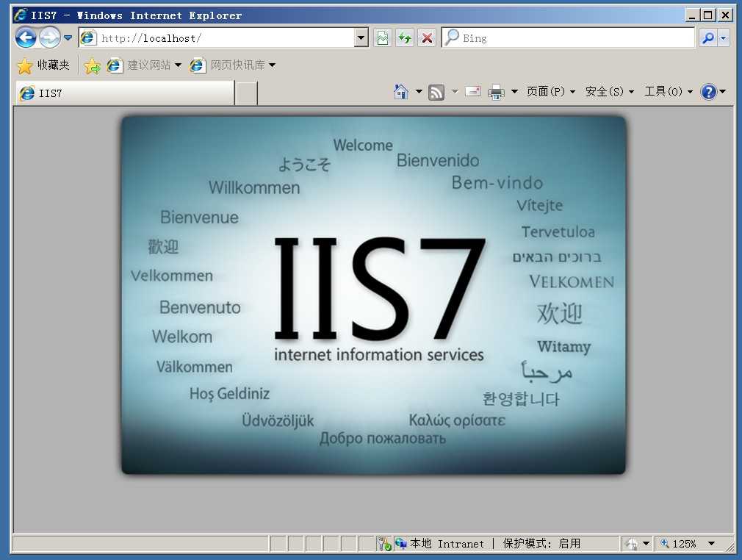
Task: Close the Internet Explorer window
Action: [725, 15]
